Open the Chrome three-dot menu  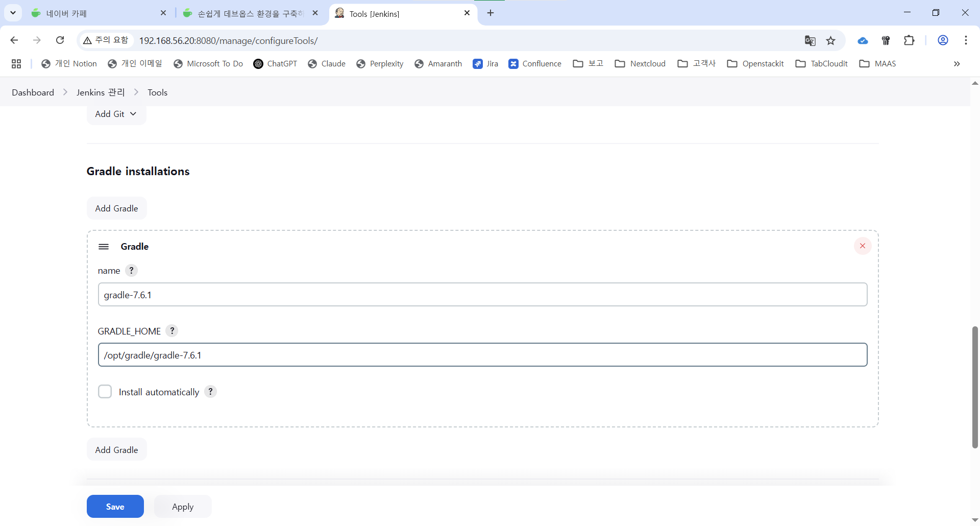966,40
